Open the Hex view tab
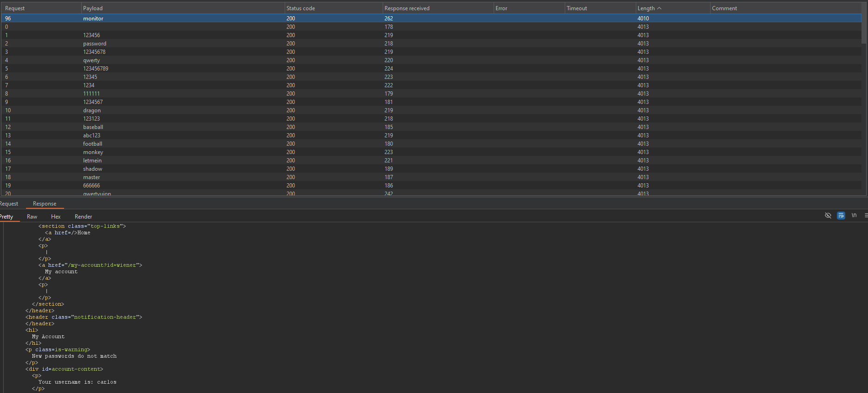The width and height of the screenshot is (868, 393). (56, 217)
